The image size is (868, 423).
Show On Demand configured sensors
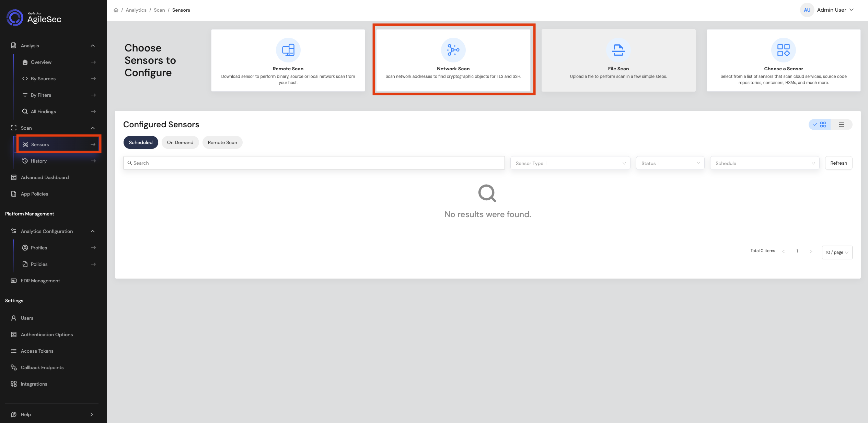pos(180,142)
